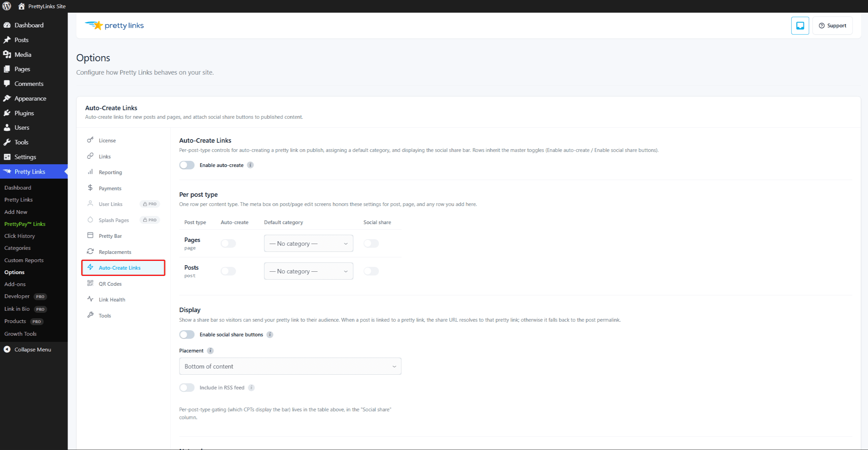The image size is (868, 450).
Task: Click the info icon beside Enable auto-create
Action: [x=250, y=165]
